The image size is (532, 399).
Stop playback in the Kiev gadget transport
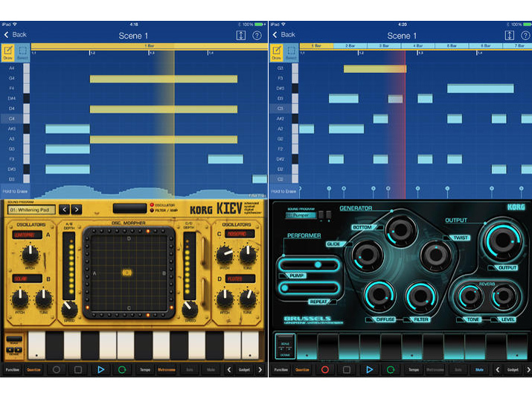(77, 370)
